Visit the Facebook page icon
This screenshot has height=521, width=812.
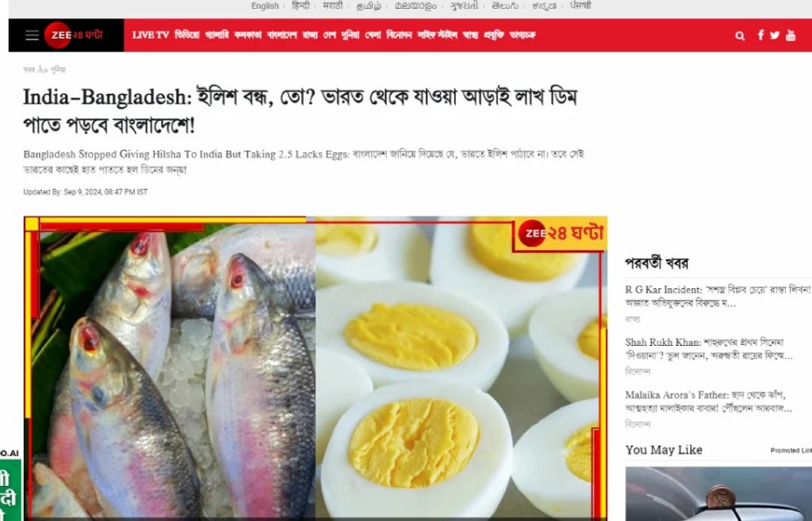pyautogui.click(x=760, y=35)
